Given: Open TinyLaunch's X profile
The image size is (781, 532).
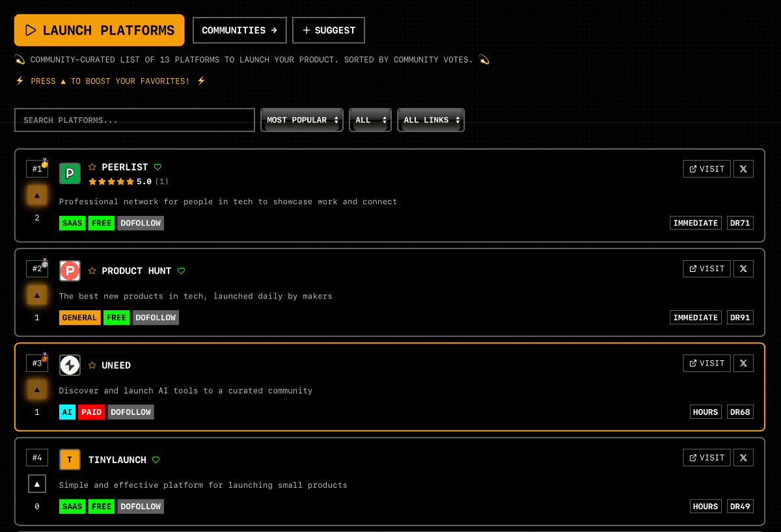Looking at the screenshot, I should pyautogui.click(x=743, y=457).
